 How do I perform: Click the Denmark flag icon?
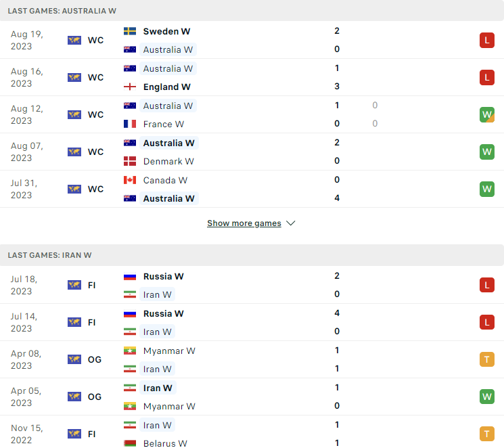pyautogui.click(x=130, y=161)
